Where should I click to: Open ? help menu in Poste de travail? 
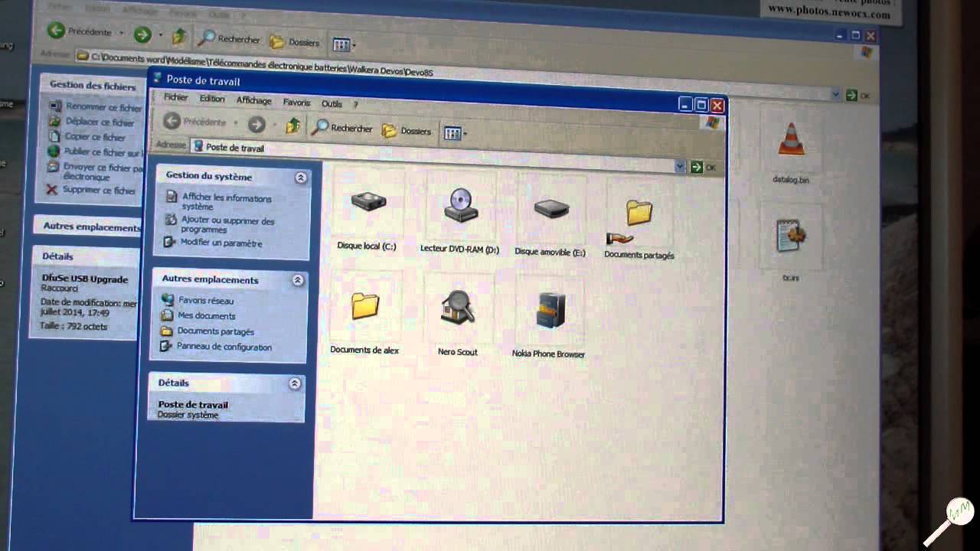pyautogui.click(x=355, y=104)
